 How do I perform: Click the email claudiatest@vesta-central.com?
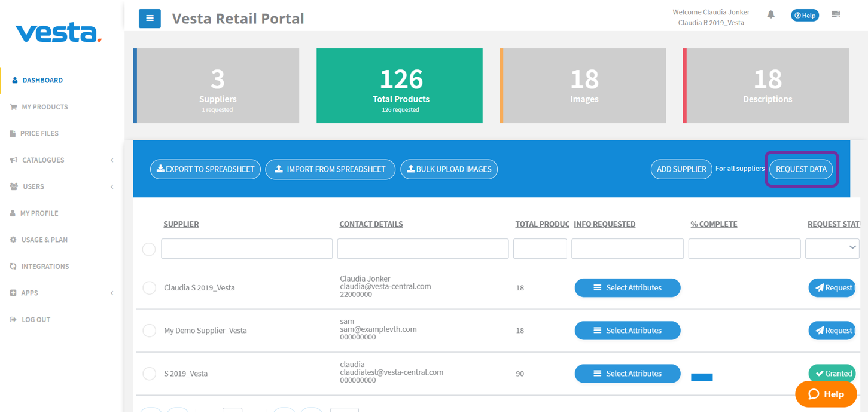coord(392,372)
